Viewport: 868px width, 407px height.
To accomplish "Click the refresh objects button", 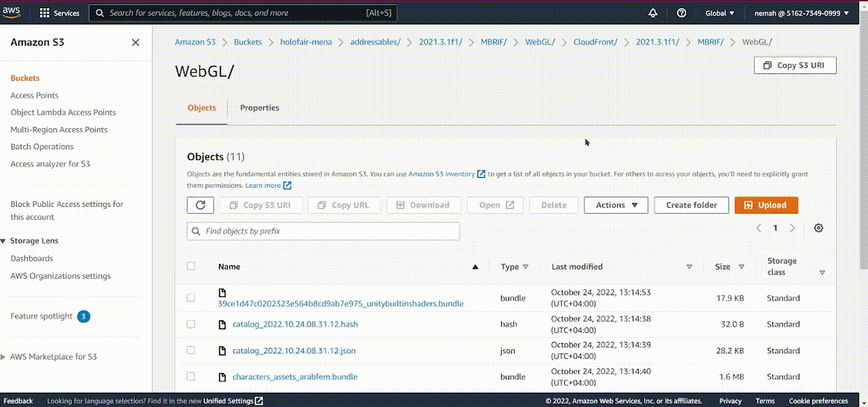I will point(200,205).
